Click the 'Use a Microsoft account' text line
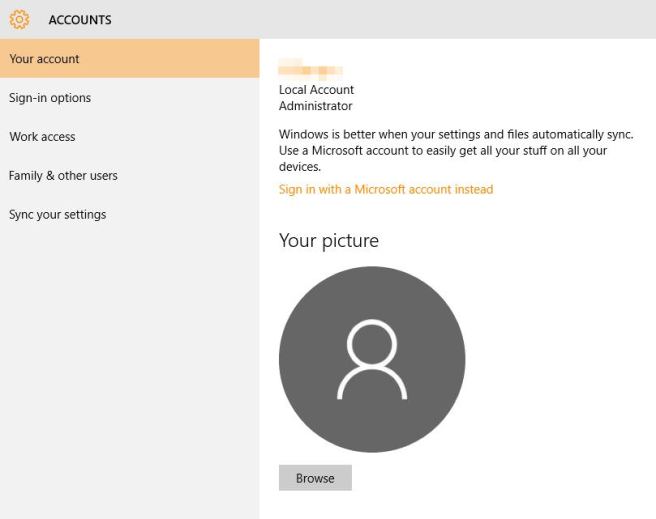The image size is (656, 519). (442, 151)
